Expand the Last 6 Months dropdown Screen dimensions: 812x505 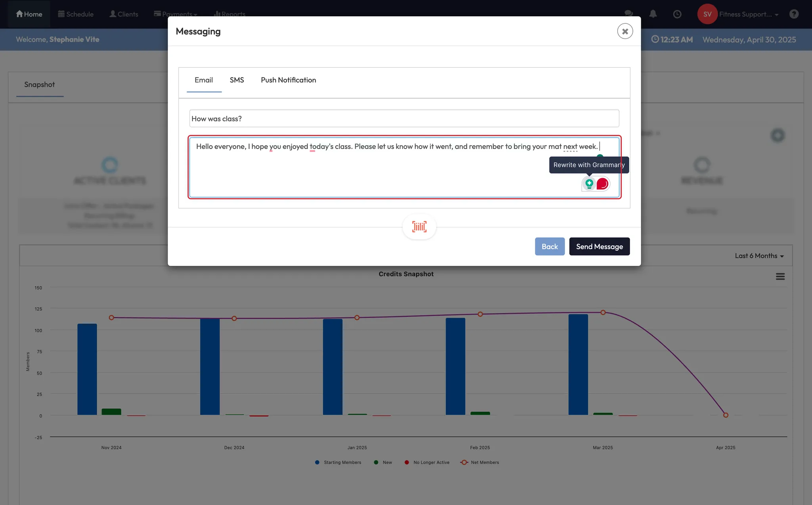coord(759,256)
